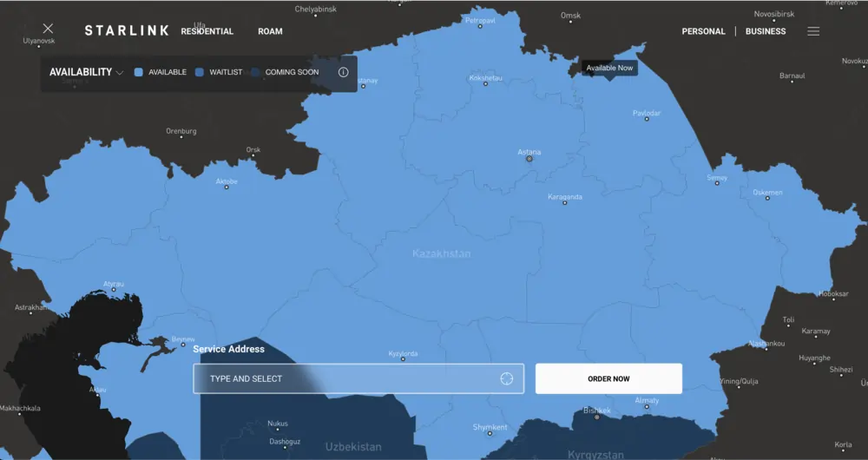Use the locate-me crosshair icon
The image size is (868, 460).
pyautogui.click(x=506, y=378)
